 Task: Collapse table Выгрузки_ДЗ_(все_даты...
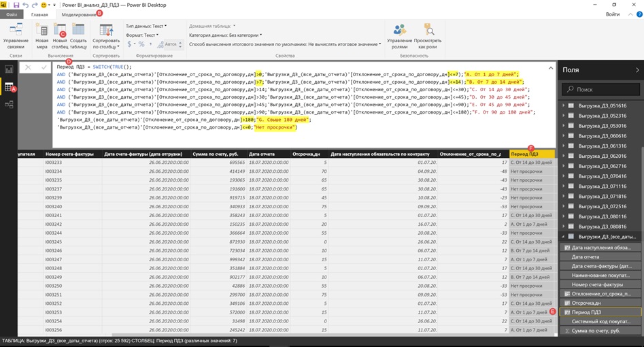(x=563, y=237)
